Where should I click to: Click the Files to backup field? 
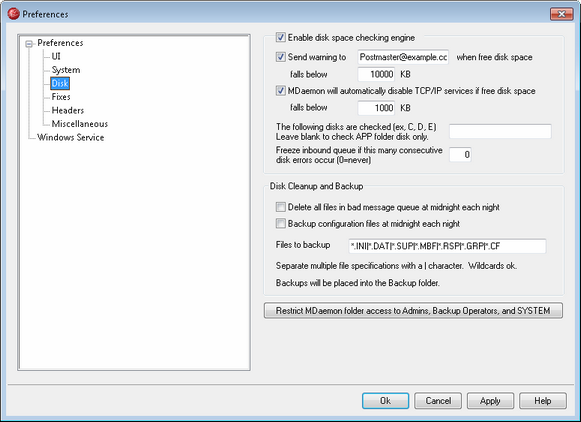[447, 246]
